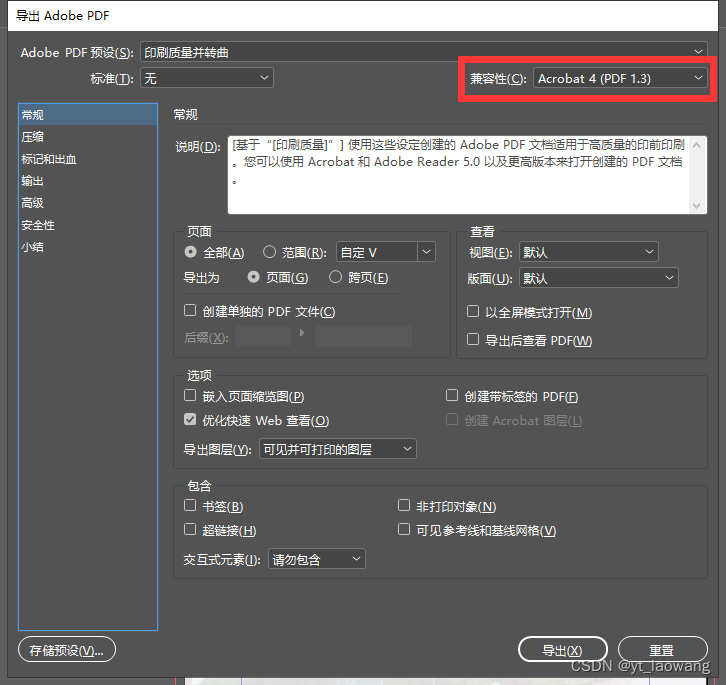Enable 创建带标签的 PDF checkbox
This screenshot has height=685, width=726.
451,396
